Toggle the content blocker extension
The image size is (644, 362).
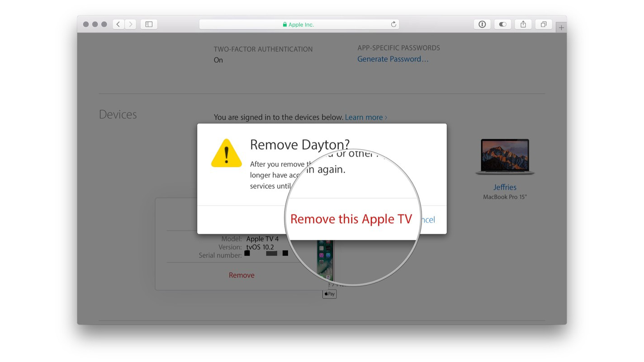(x=502, y=24)
